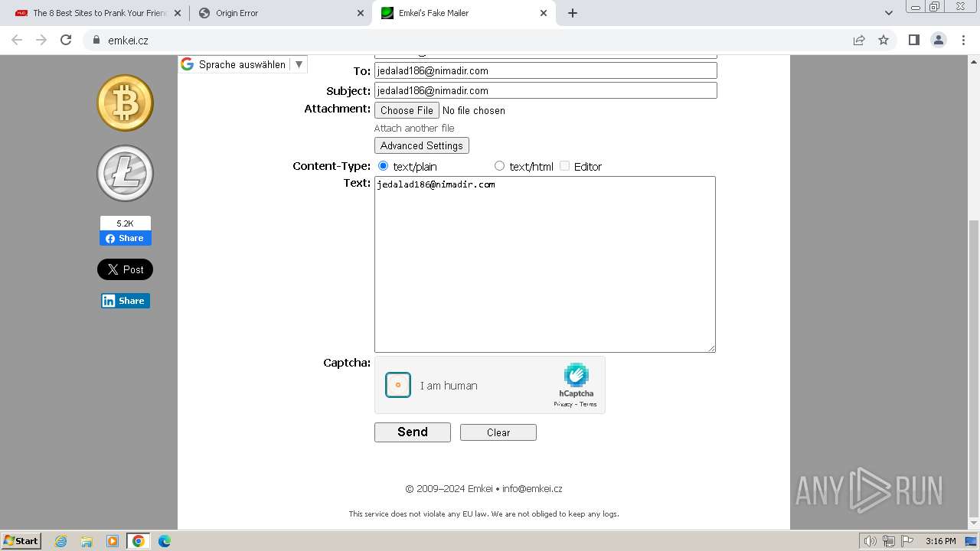Click the 3:16 PM system clock
Image resolution: width=980 pixels, height=551 pixels.
pos(940,541)
